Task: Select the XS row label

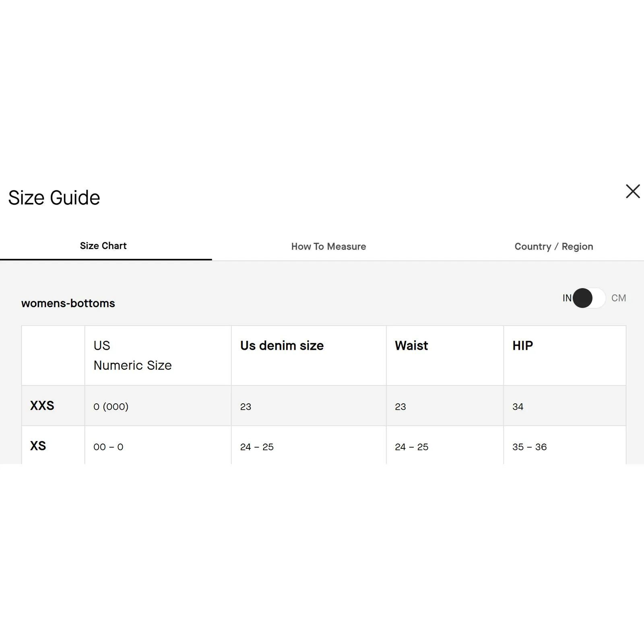Action: [38, 446]
